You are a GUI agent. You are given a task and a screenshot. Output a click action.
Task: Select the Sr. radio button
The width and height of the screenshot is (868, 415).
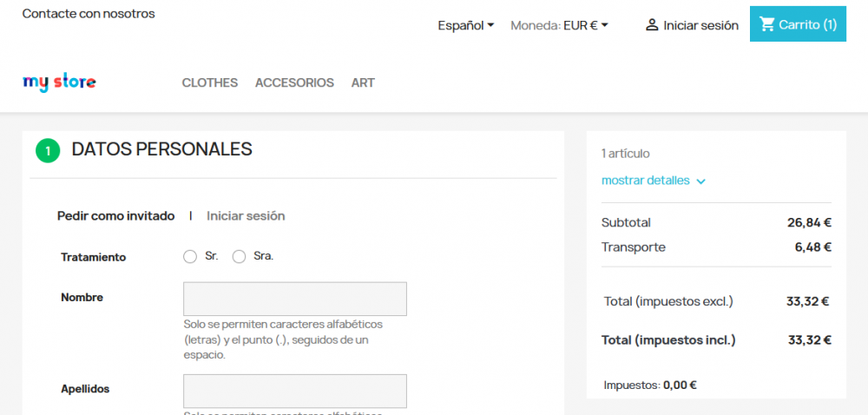tap(191, 257)
